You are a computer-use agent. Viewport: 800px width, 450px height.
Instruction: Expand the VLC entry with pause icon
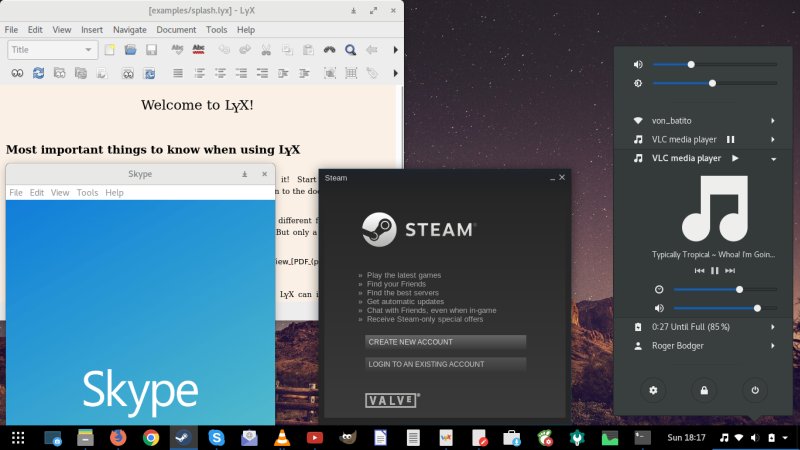pos(773,139)
